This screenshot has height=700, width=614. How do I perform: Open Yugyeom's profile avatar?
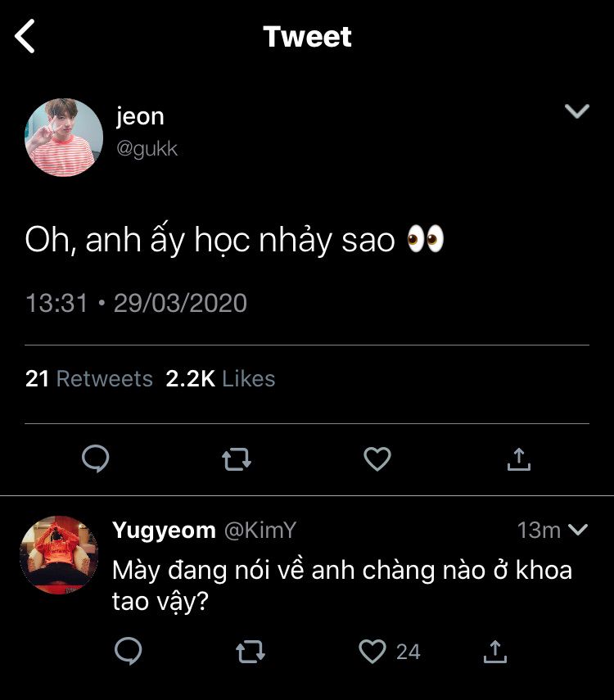click(x=59, y=555)
